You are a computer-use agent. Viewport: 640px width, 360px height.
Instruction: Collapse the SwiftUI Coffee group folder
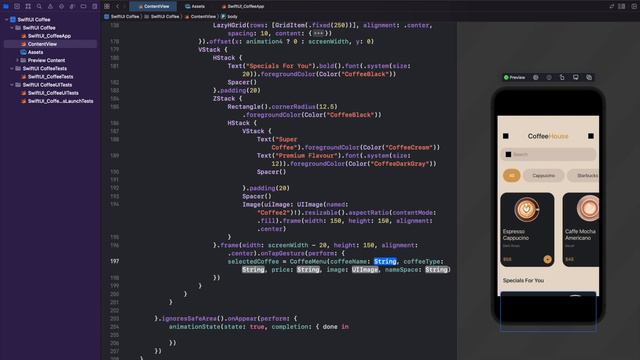click(x=12, y=28)
